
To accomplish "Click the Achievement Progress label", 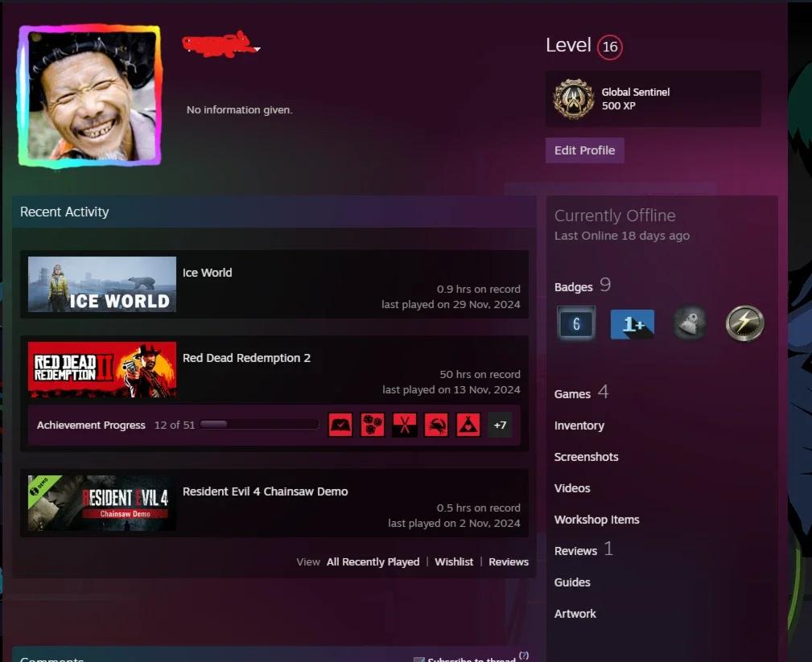I will (x=91, y=425).
